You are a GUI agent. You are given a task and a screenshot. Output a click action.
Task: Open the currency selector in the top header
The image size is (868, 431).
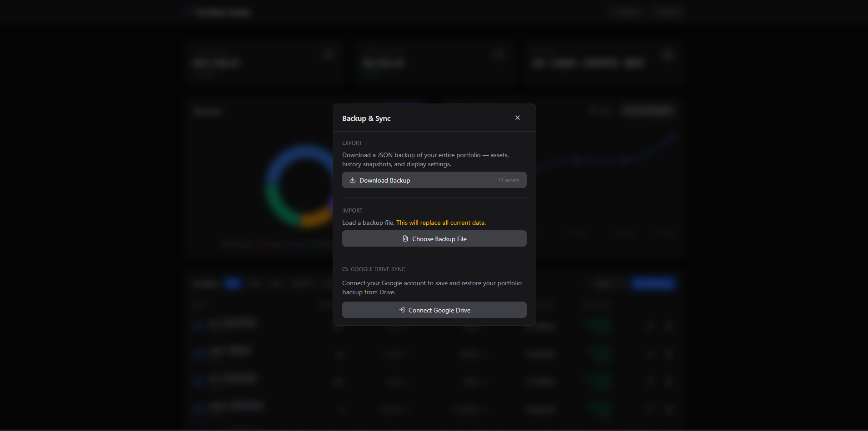click(625, 12)
